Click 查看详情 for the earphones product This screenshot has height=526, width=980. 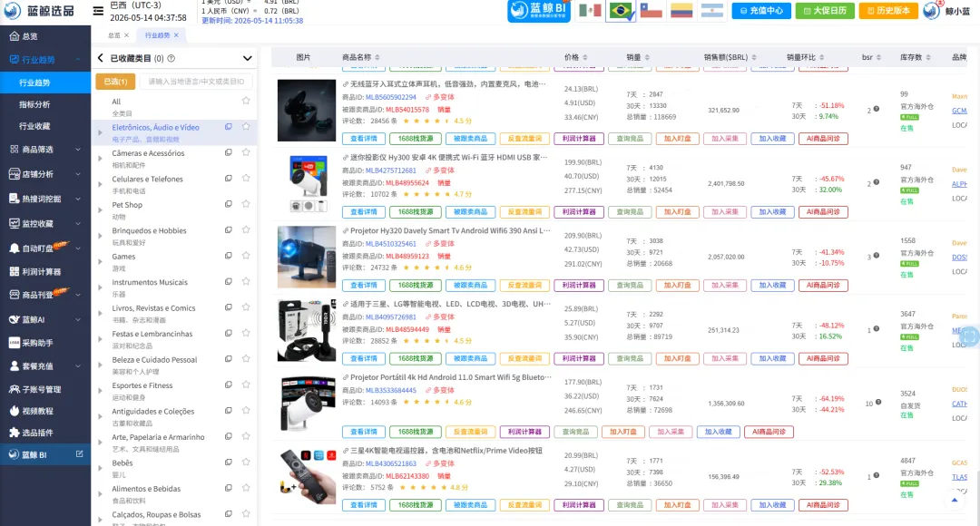tap(364, 139)
